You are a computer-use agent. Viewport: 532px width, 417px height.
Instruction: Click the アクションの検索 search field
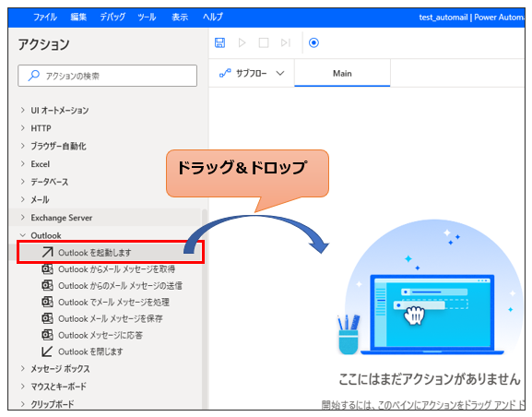tap(107, 76)
